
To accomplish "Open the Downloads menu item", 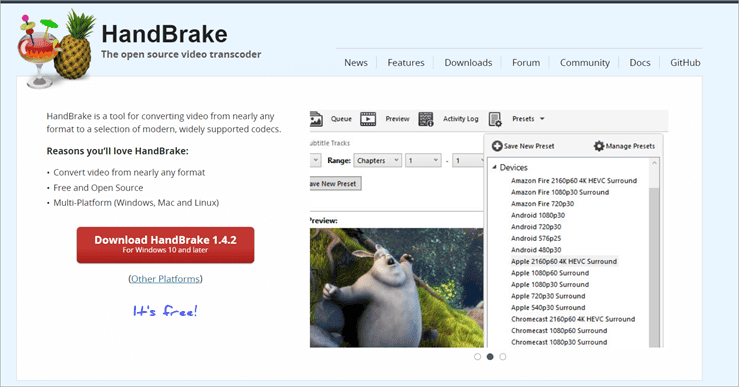I will (x=468, y=63).
